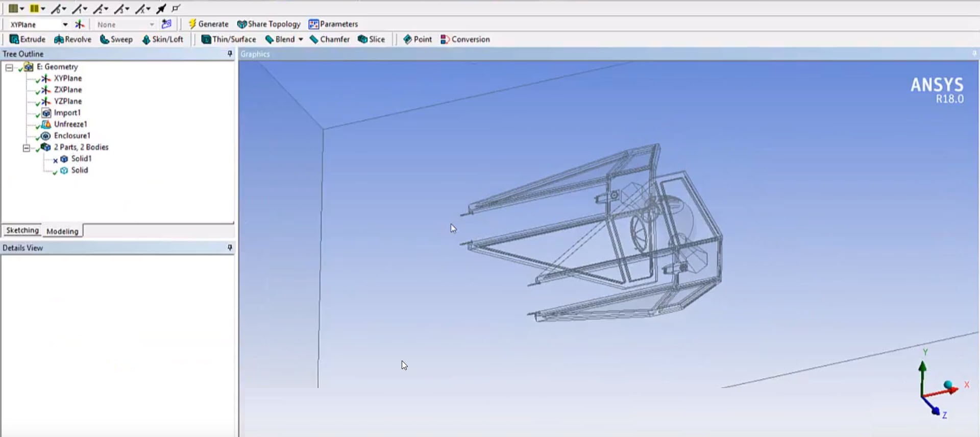Click Share Topology
The image size is (980, 437).
pyautogui.click(x=269, y=24)
